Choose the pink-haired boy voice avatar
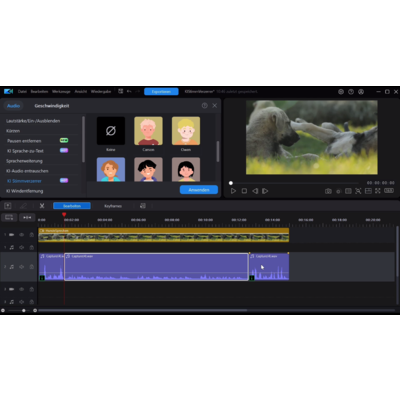 [148, 131]
